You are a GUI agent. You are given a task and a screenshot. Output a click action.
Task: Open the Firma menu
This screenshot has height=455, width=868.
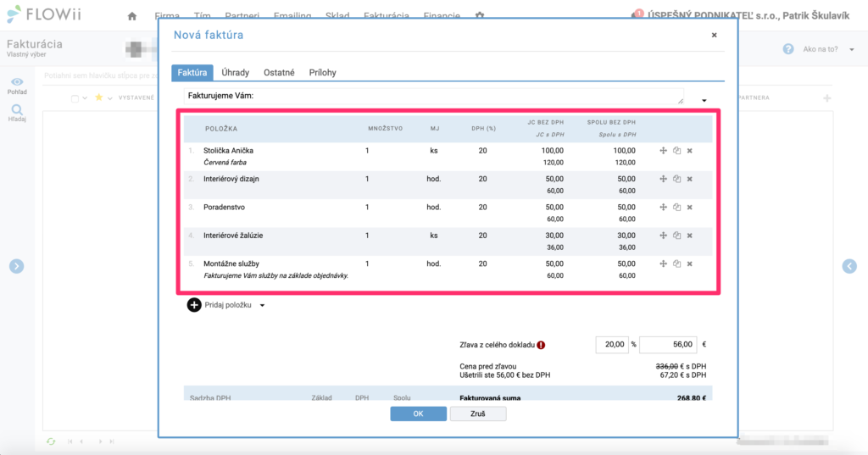(x=167, y=16)
